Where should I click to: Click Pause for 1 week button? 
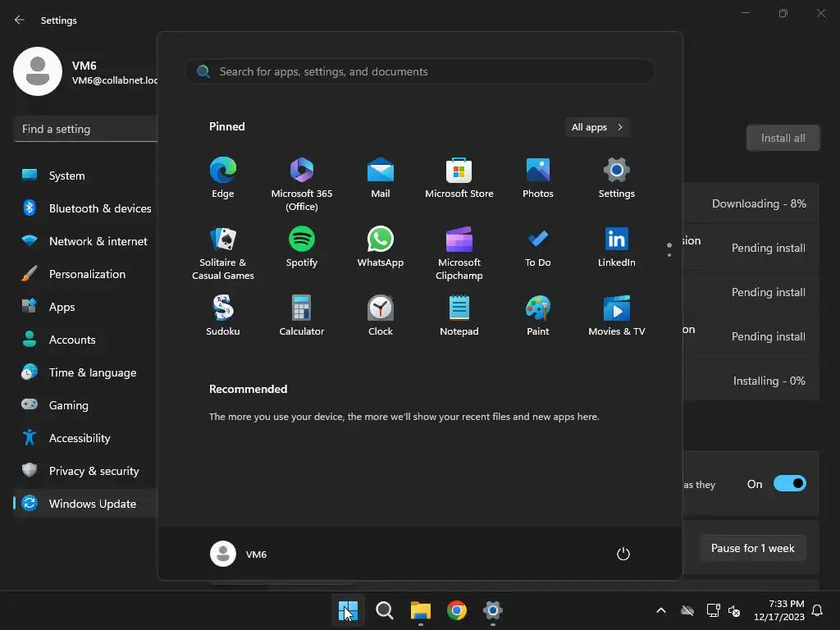pyautogui.click(x=752, y=548)
